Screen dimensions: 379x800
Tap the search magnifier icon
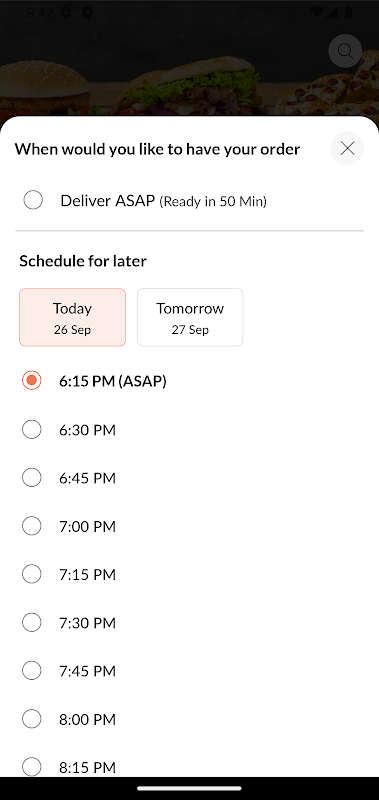pyautogui.click(x=345, y=51)
